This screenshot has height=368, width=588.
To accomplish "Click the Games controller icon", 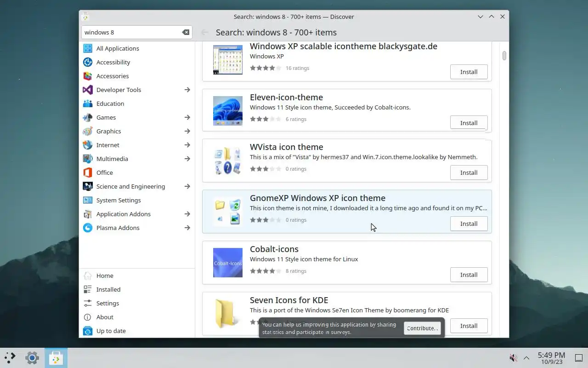I will click(x=88, y=117).
